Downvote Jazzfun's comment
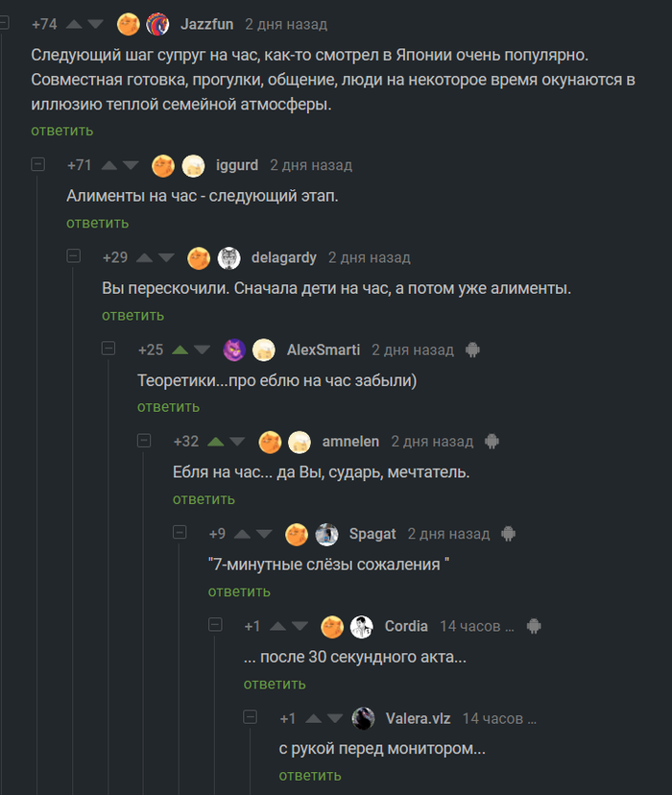 (x=96, y=24)
